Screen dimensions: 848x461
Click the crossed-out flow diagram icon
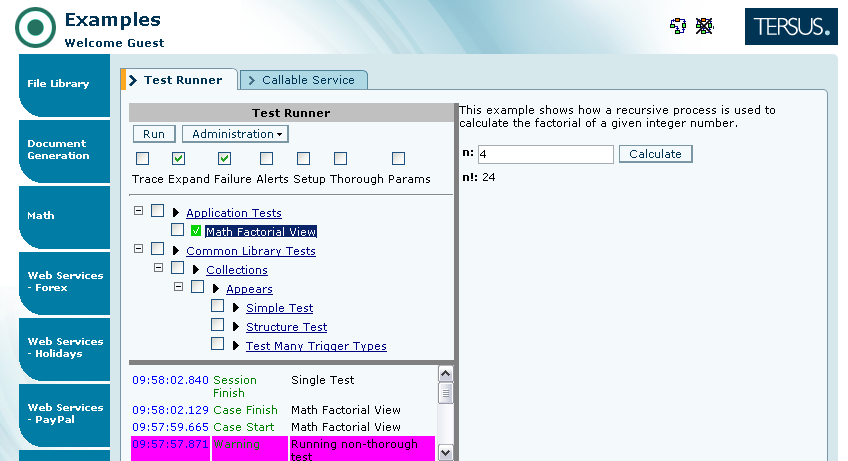[x=705, y=26]
